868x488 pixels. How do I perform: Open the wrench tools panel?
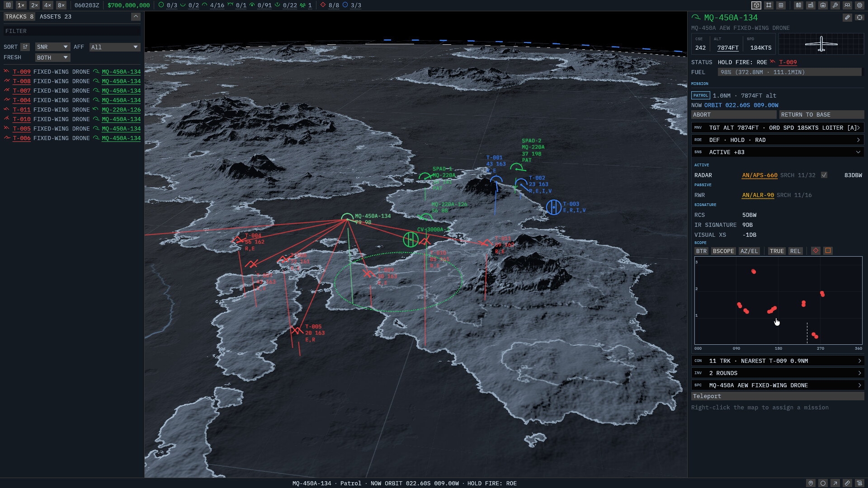[x=835, y=5]
